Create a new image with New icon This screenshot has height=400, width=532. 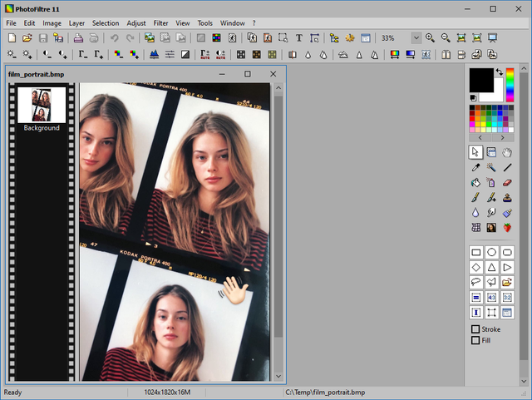(12, 38)
